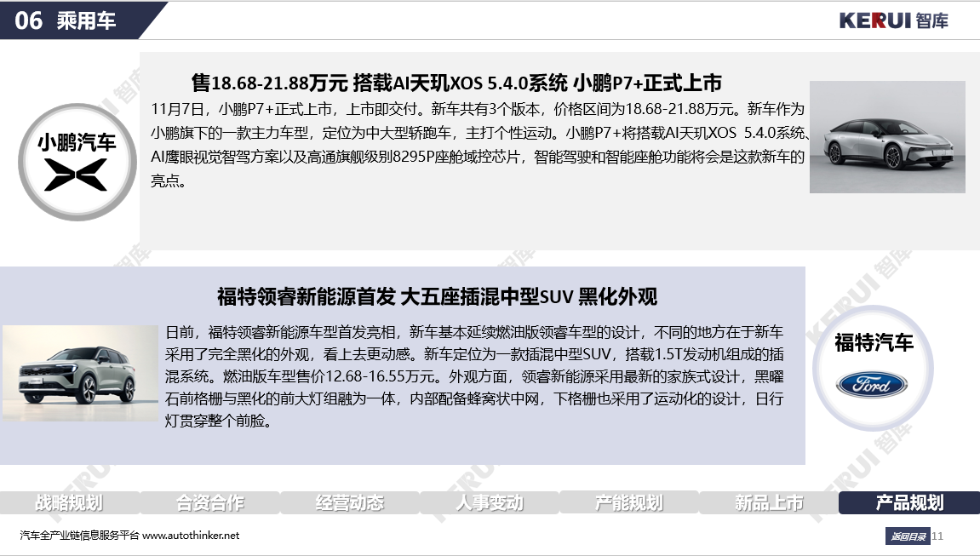Switch to the 新品上市 tab
Viewport: 980px width, 556px height.
(x=769, y=502)
